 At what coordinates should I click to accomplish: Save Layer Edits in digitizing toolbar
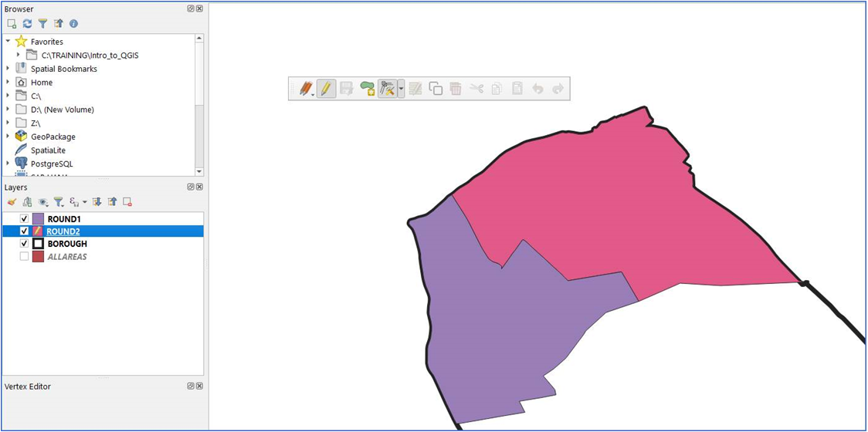347,89
